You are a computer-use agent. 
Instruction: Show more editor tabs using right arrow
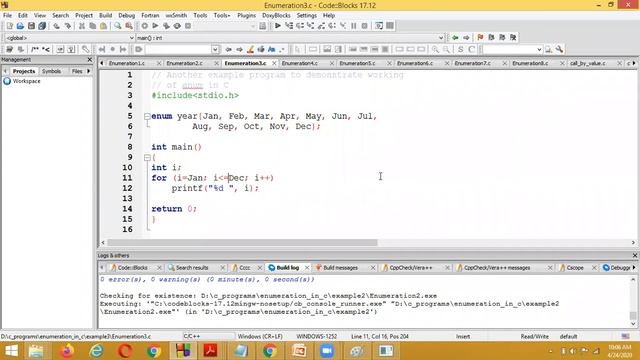click(x=633, y=63)
